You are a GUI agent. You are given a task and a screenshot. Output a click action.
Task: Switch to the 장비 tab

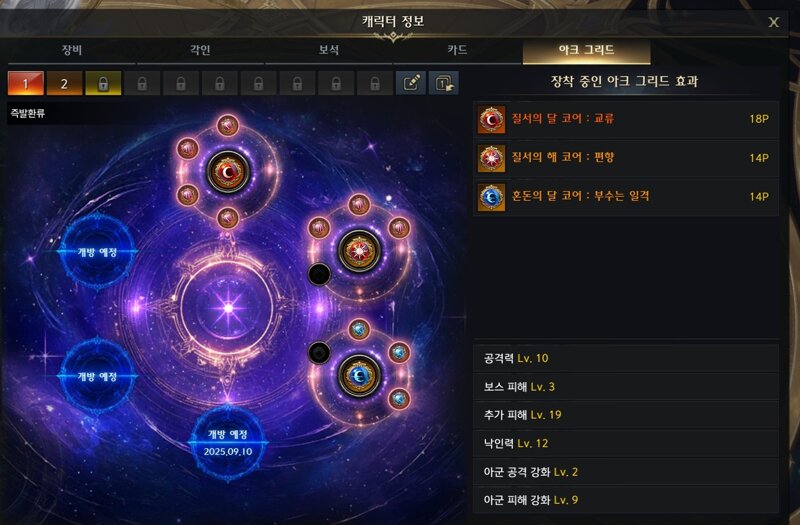[72, 50]
